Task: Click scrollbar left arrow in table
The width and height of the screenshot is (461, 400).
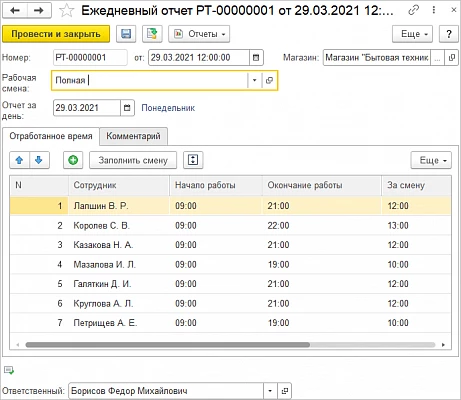Action: point(17,345)
